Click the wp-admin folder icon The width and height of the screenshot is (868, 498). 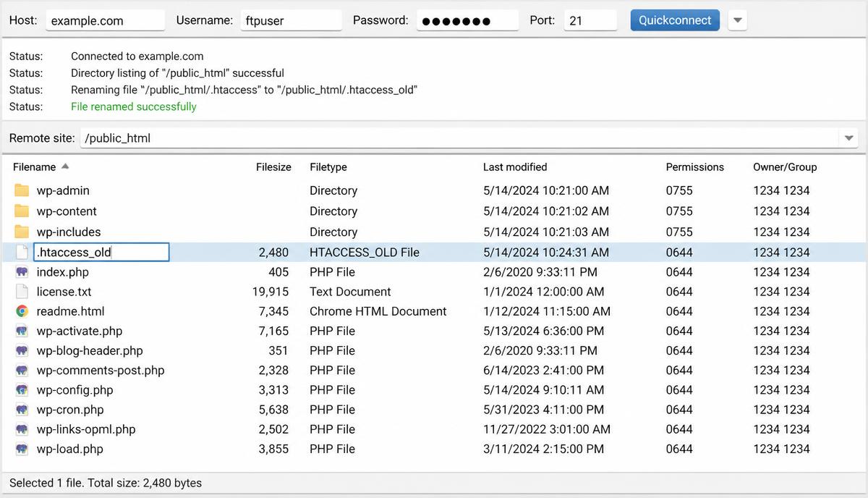point(22,190)
